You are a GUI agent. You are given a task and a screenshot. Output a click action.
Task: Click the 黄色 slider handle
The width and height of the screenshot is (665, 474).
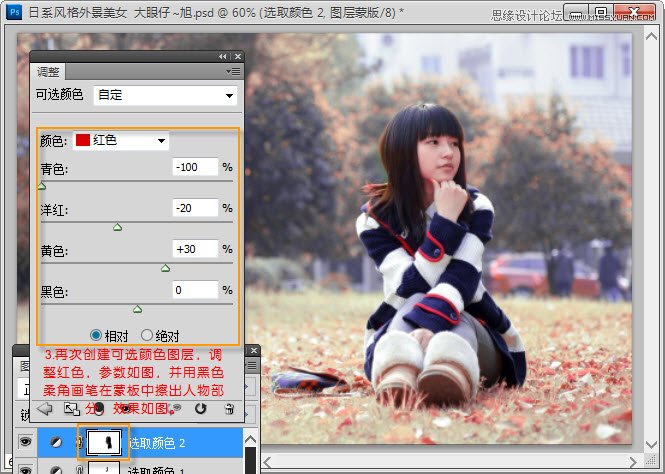165,268
